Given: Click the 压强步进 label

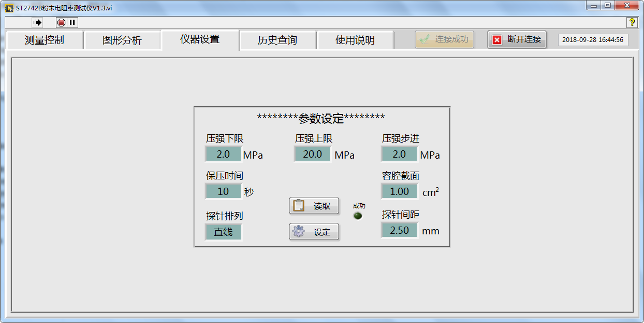Looking at the screenshot, I should 401,139.
